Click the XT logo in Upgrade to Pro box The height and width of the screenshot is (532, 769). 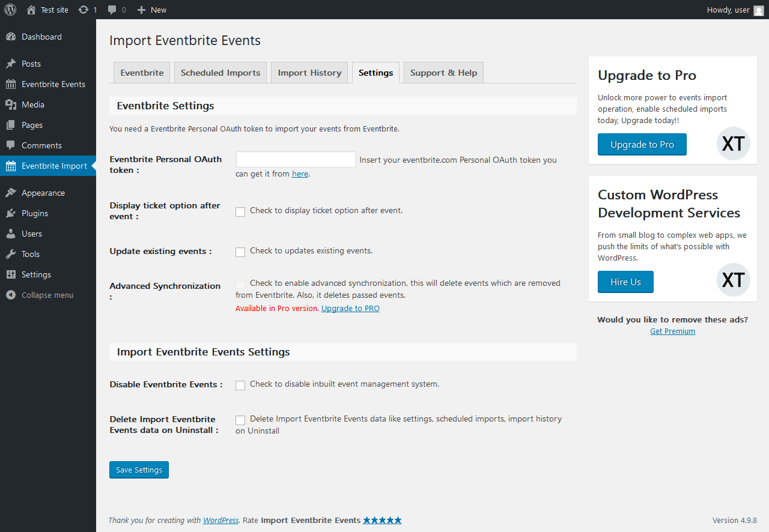pos(734,144)
